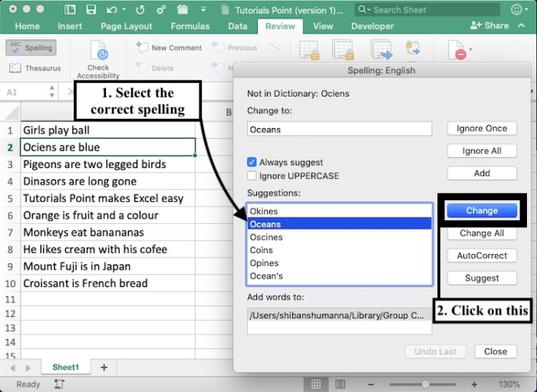Click the Save icon in title bar
The height and width of the screenshot is (392, 537).
91,9
